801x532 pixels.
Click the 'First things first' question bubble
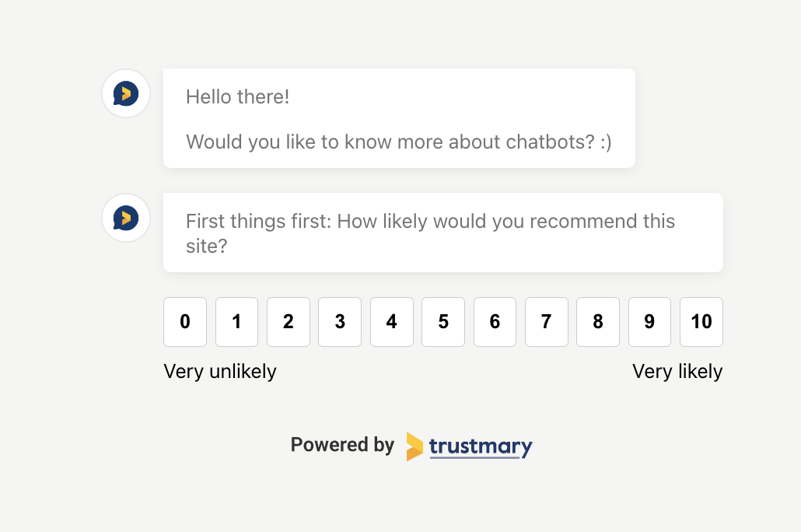point(443,233)
